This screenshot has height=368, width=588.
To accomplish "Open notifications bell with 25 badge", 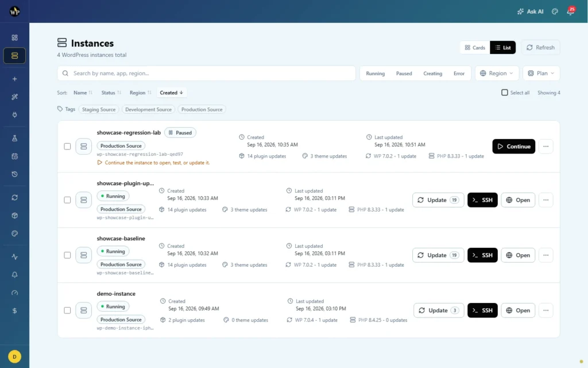I will pos(570,11).
